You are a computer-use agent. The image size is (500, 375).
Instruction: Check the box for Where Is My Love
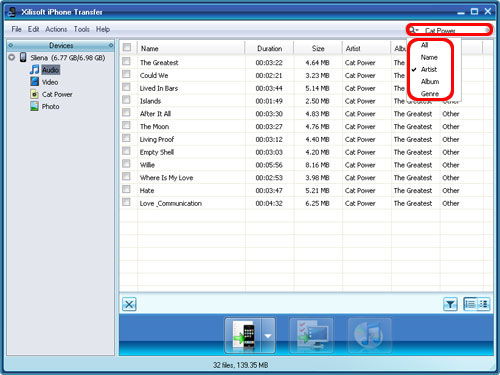126,176
